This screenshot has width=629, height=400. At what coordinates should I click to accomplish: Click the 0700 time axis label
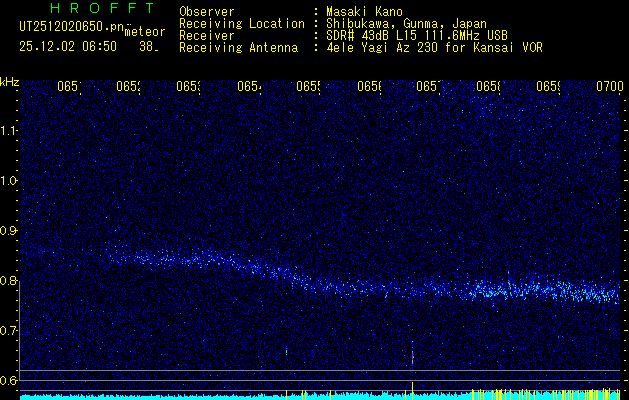click(609, 87)
